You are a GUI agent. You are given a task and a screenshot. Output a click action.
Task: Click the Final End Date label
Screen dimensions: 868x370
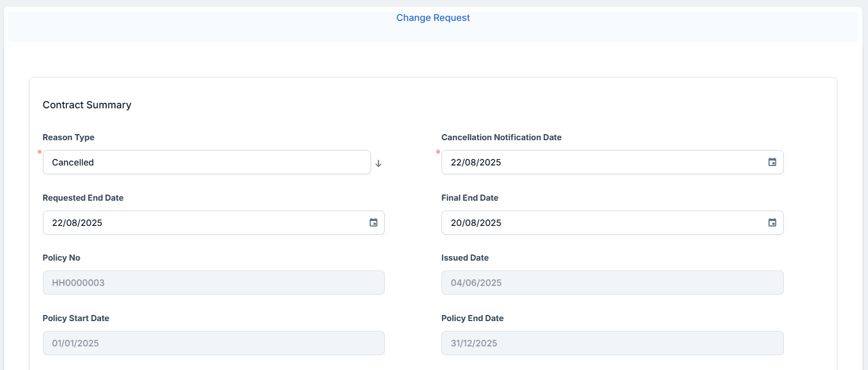(x=469, y=198)
